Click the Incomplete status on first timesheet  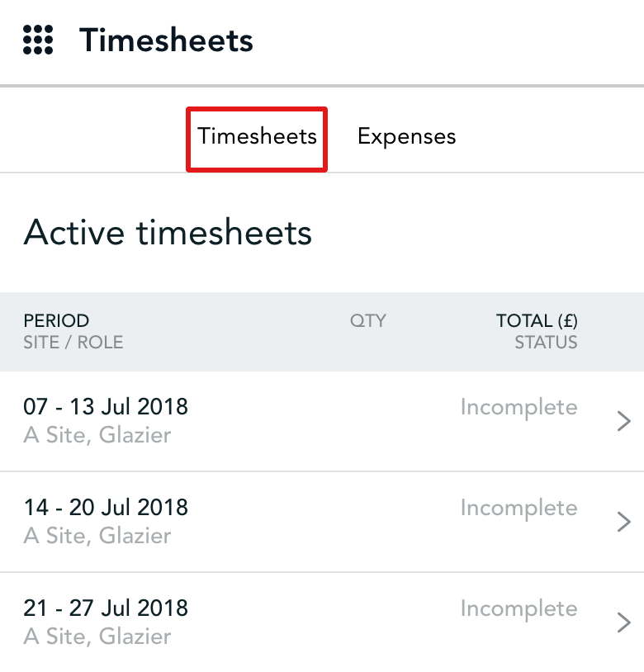519,407
